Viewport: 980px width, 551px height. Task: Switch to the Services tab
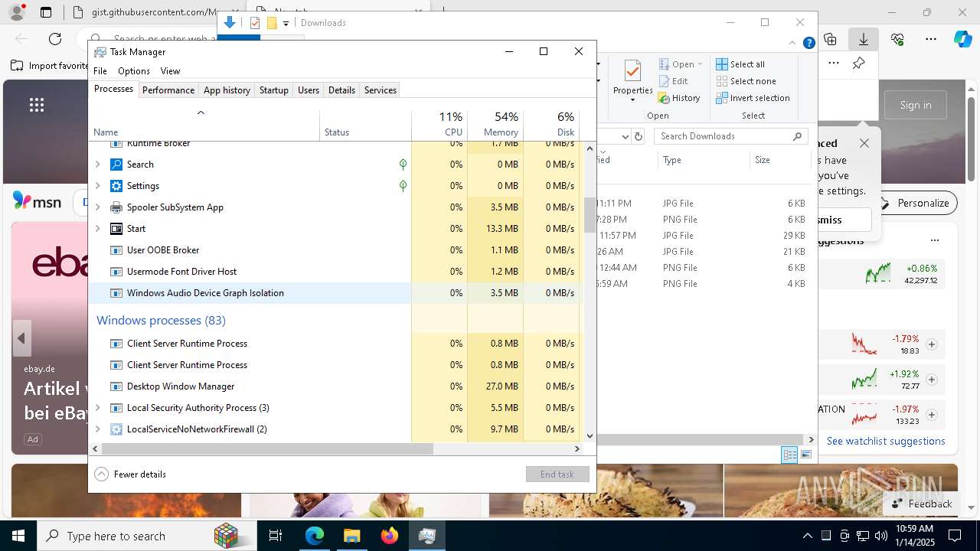[x=381, y=90]
